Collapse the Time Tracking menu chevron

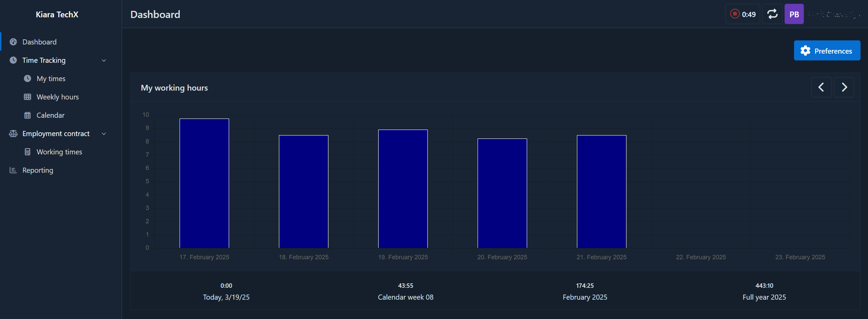[x=104, y=60]
